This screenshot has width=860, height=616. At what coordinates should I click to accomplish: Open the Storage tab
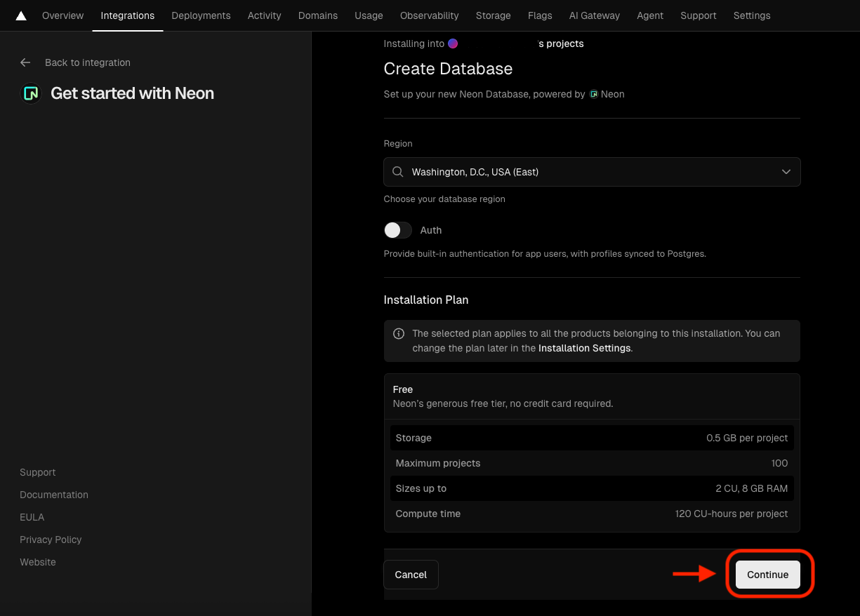pyautogui.click(x=493, y=15)
